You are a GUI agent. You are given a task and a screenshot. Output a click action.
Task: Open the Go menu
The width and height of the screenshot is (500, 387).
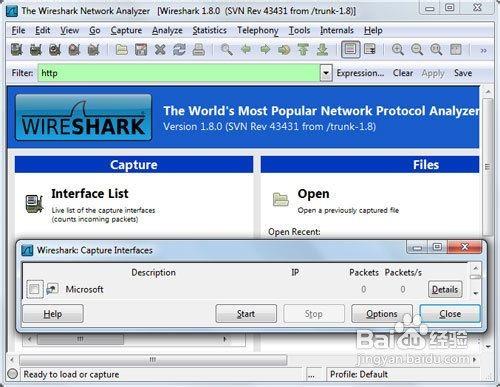(95, 30)
